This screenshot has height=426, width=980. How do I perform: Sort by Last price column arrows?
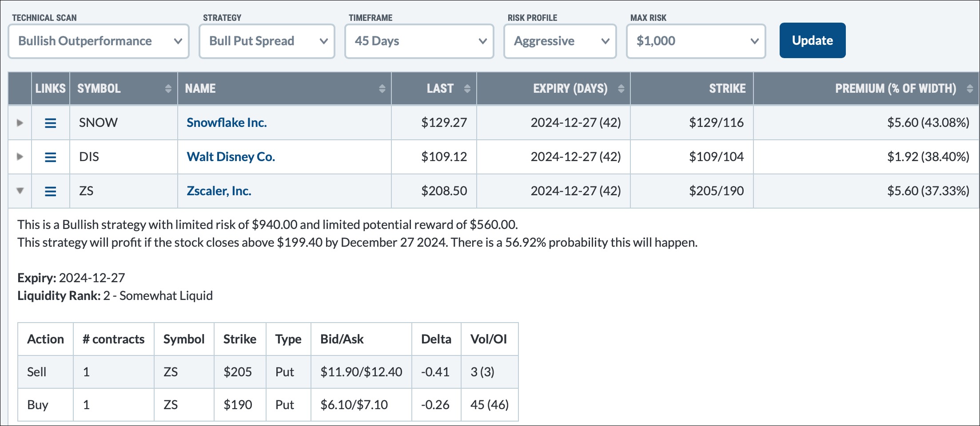467,89
